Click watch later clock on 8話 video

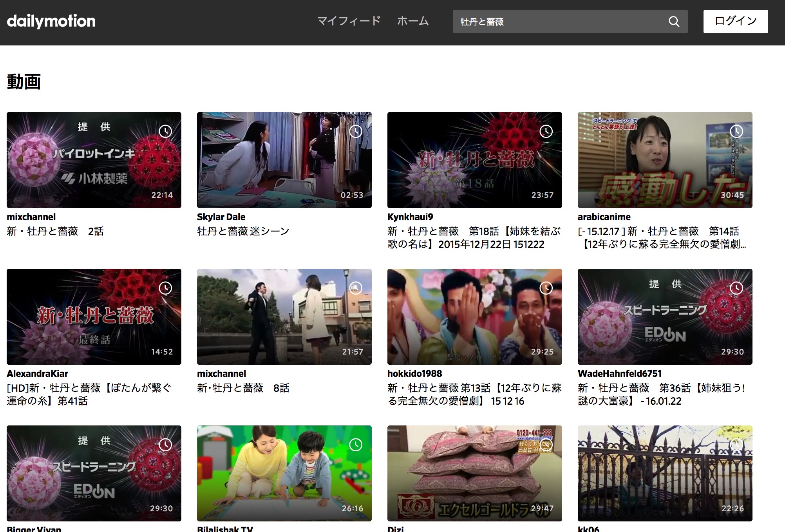356,288
